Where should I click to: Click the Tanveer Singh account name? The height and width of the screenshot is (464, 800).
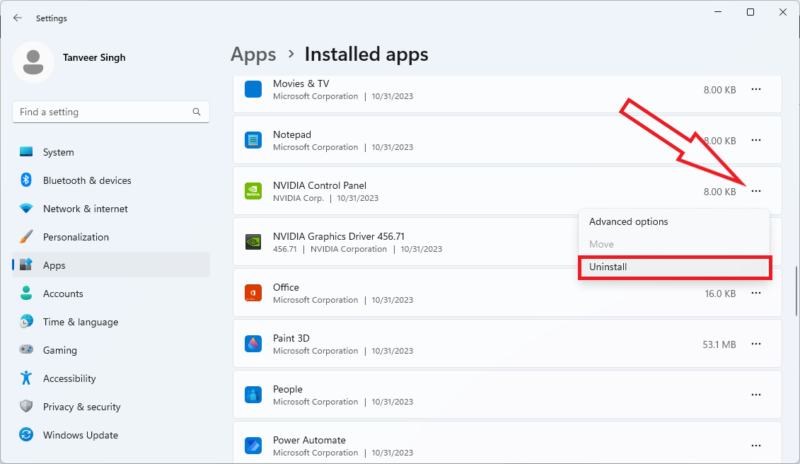click(x=94, y=58)
